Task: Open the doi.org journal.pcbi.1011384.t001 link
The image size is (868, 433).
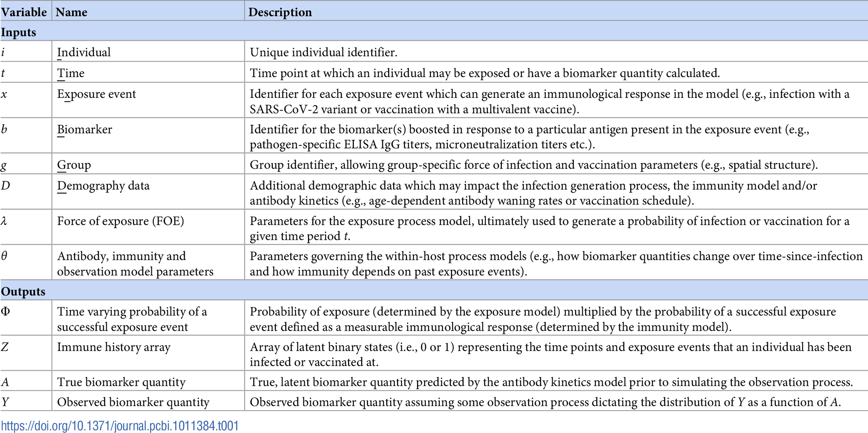Action: pyautogui.click(x=120, y=426)
